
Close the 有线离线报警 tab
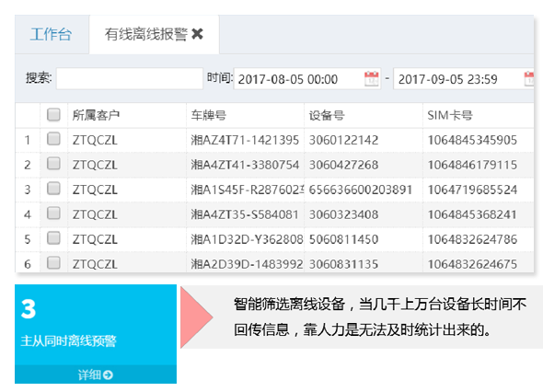point(197,34)
